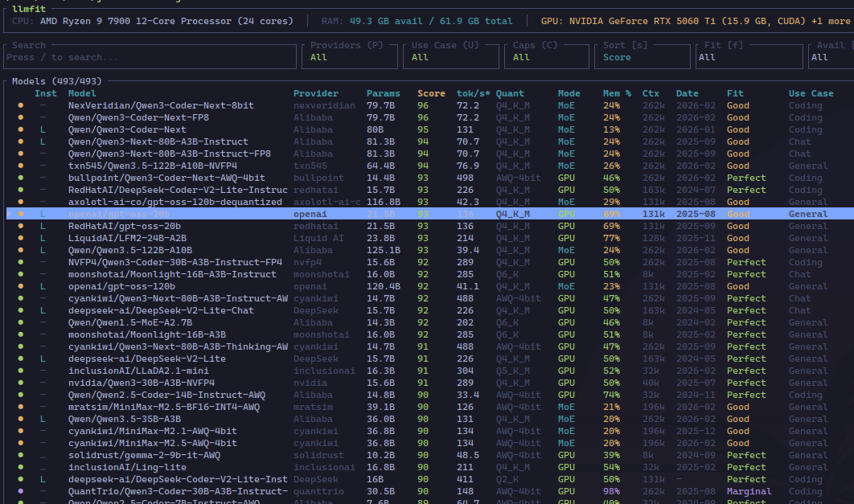Click the purple status dot beside deepseek-ai/DeepSeek-Coder-V2-Lite-Inst
The image size is (854, 504).
(23, 479)
